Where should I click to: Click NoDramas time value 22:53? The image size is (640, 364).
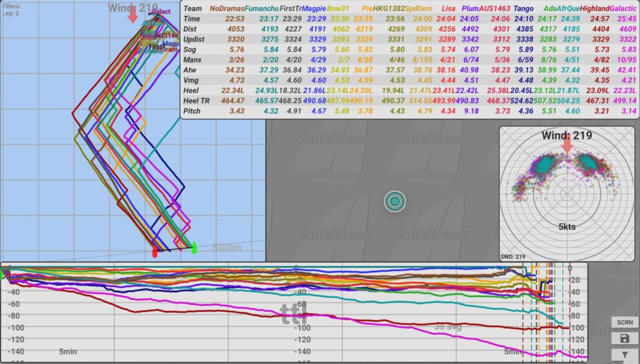tap(235, 19)
